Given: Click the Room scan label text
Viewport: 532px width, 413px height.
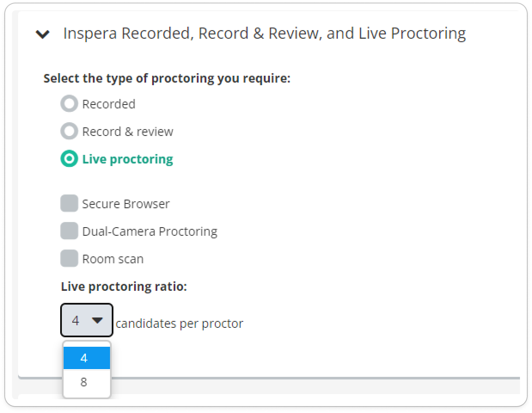Looking at the screenshot, I should [113, 259].
